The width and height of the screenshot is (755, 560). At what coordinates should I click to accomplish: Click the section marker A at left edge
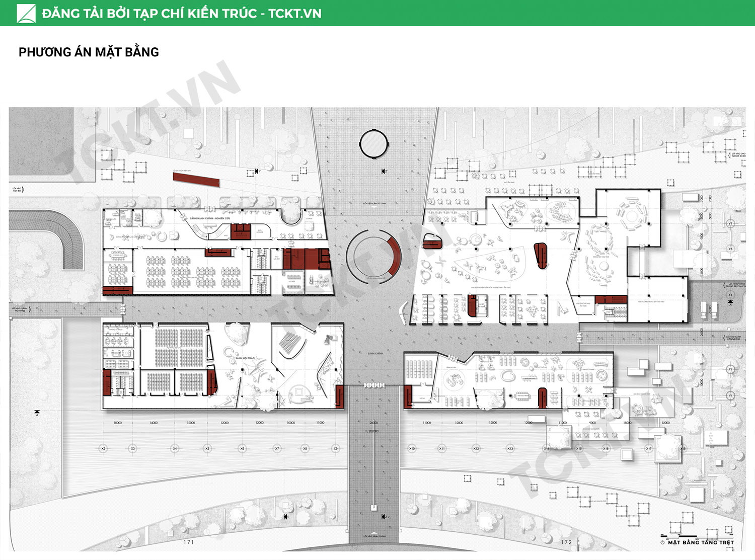[37, 413]
